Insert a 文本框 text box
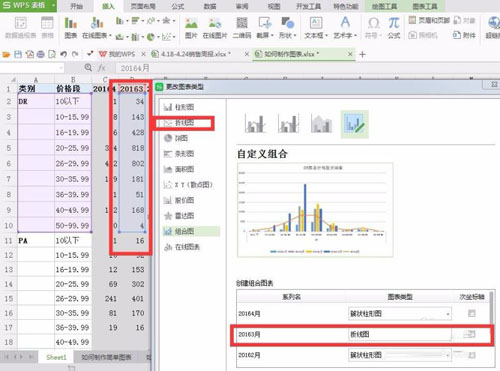Screen dimensions: 500x371 316,27
